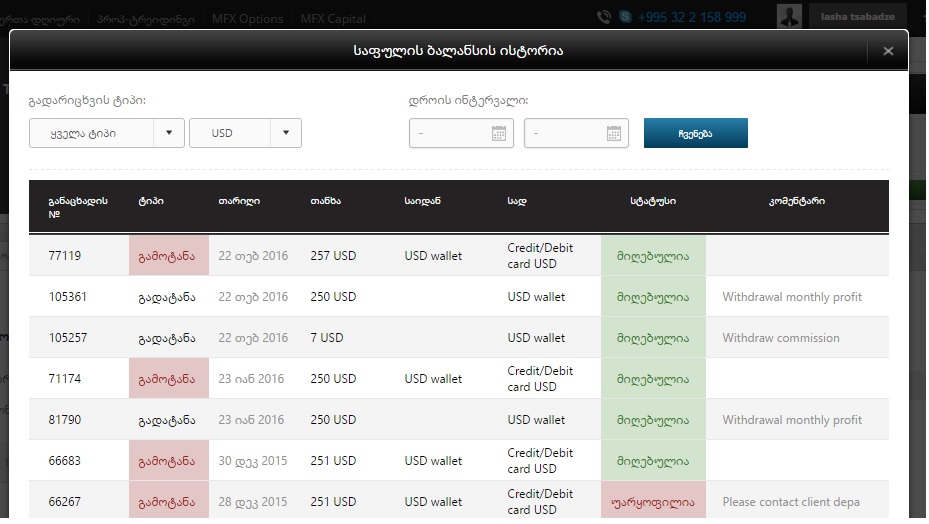Click USD wallet destination in row 105257
Screen dimensions: 929x524
pos(536,337)
